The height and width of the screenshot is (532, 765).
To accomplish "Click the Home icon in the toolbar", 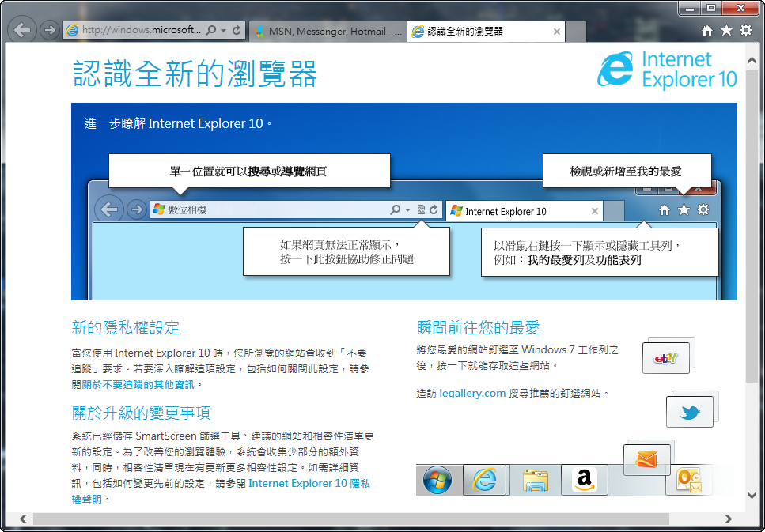I will (705, 29).
